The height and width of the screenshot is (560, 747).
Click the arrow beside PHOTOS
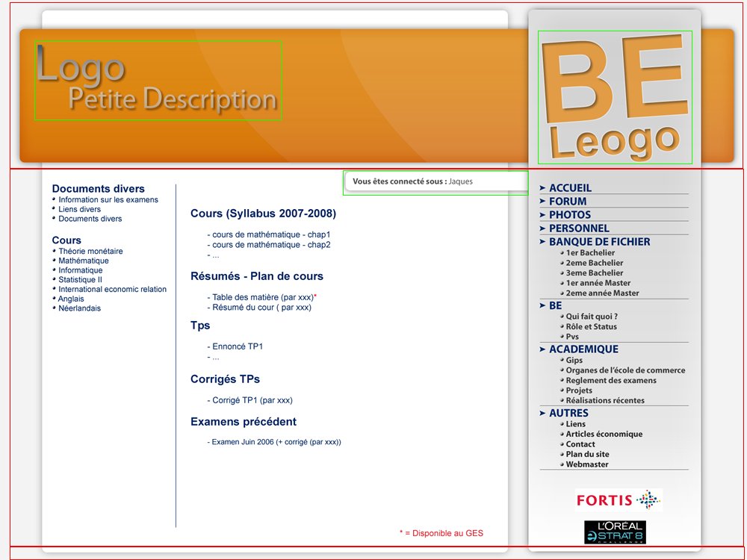pyautogui.click(x=542, y=215)
